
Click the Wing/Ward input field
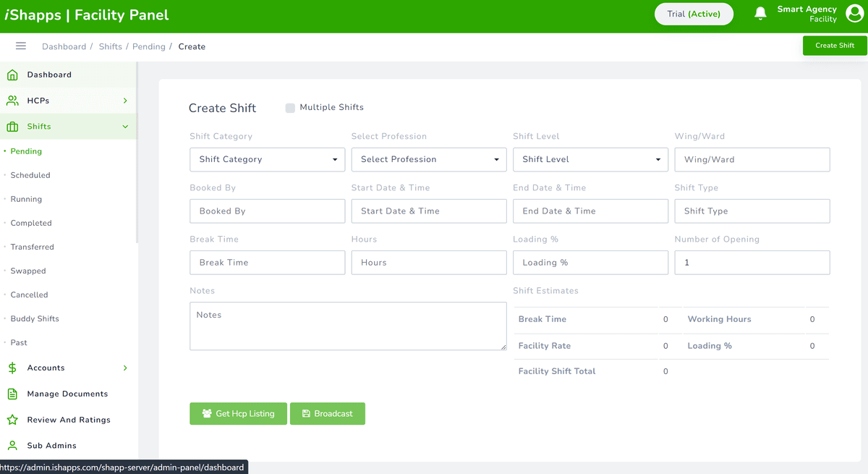click(x=752, y=159)
